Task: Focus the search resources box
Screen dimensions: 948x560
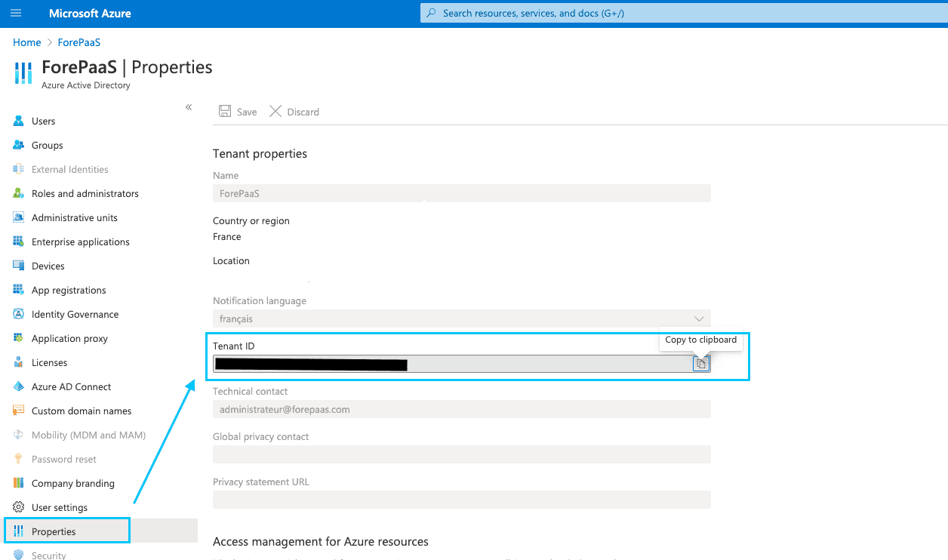Action: (x=684, y=13)
